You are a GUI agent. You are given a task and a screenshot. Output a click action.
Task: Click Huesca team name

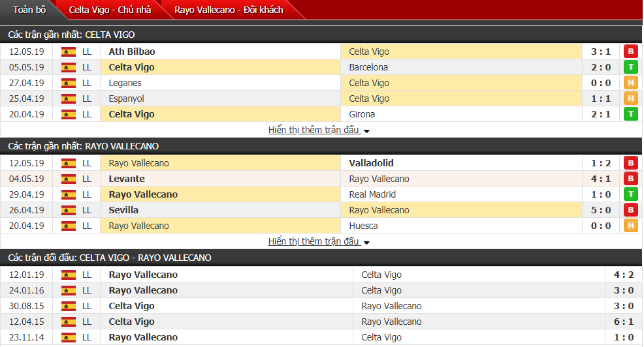364,226
